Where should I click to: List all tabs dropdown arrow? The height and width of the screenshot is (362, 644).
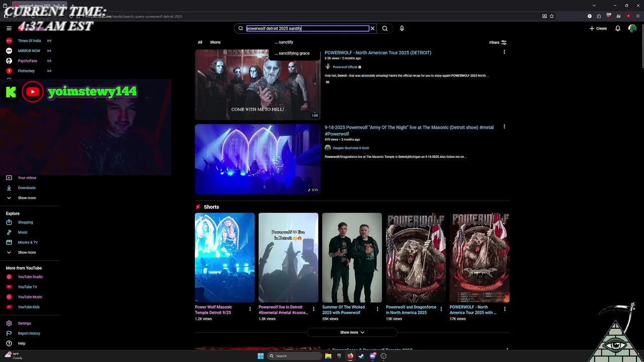click(x=594, y=6)
